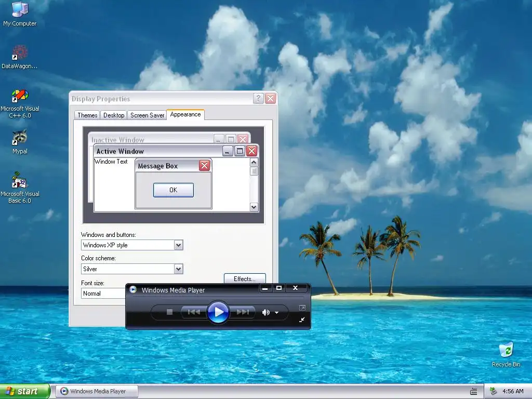Click the preview scrollbar down arrow
Image resolution: width=532 pixels, height=399 pixels.
pos(254,207)
